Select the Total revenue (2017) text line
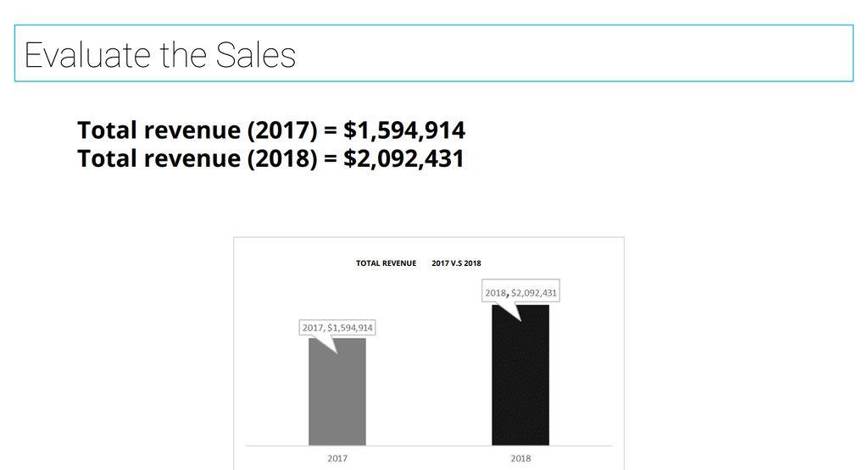The height and width of the screenshot is (470, 868). pyautogui.click(x=271, y=130)
